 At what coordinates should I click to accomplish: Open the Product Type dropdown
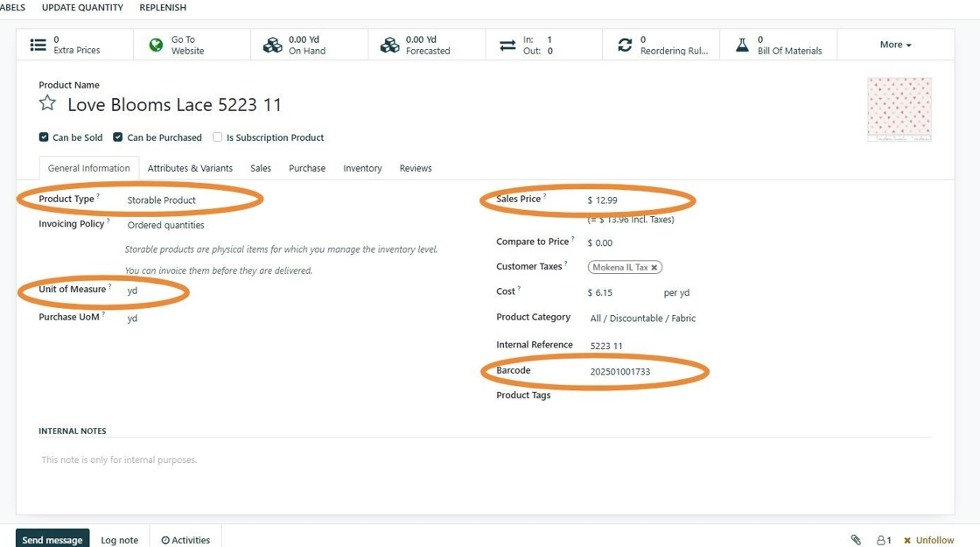pyautogui.click(x=187, y=200)
